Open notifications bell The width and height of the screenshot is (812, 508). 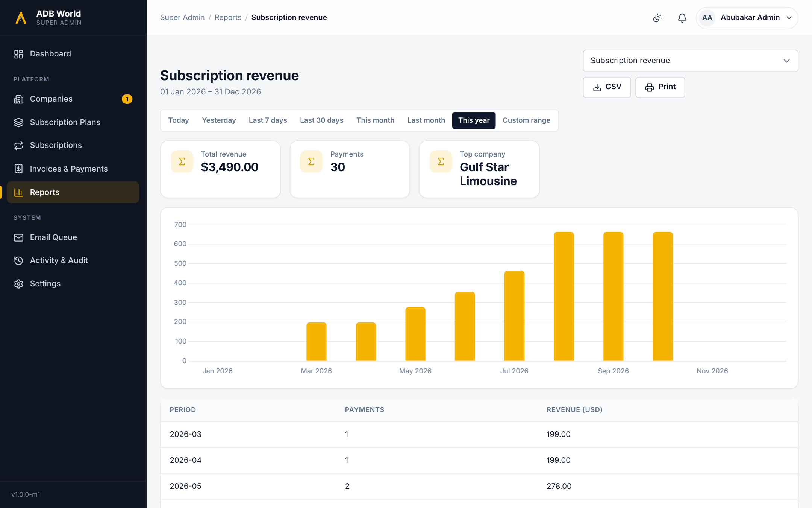(682, 18)
